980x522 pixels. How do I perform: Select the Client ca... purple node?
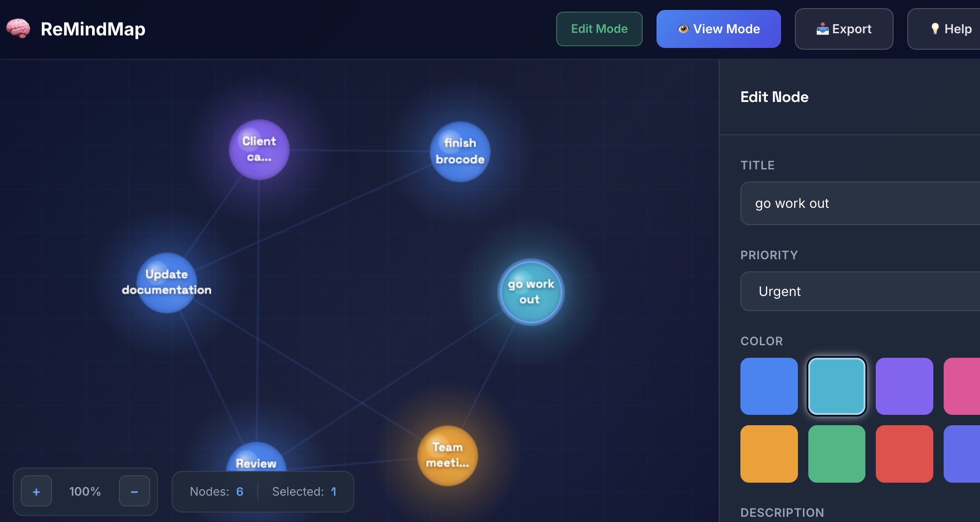[x=259, y=150]
